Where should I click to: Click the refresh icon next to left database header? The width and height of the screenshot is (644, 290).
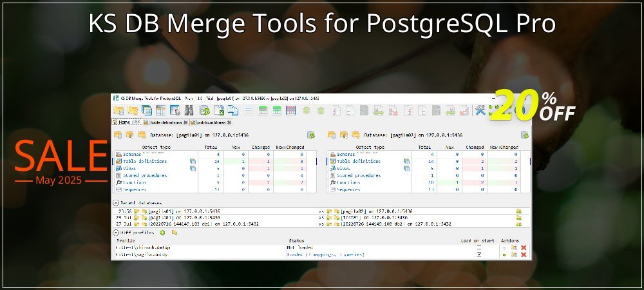tap(311, 135)
